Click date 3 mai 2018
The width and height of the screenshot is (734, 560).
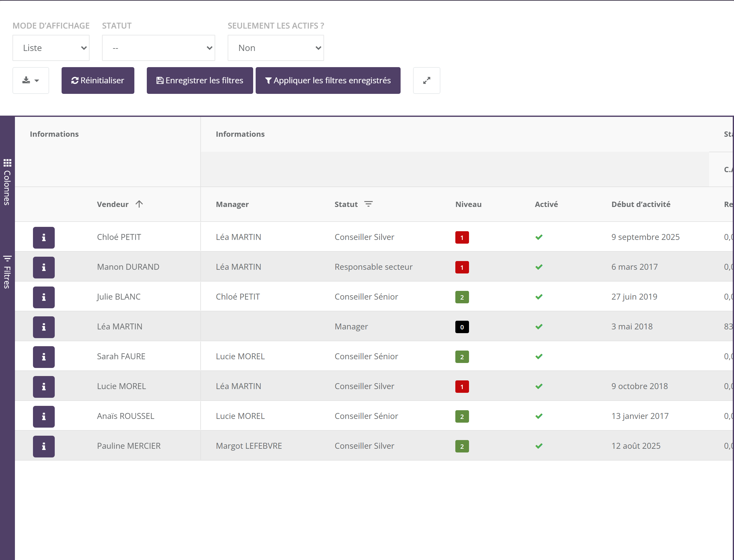[x=632, y=327]
